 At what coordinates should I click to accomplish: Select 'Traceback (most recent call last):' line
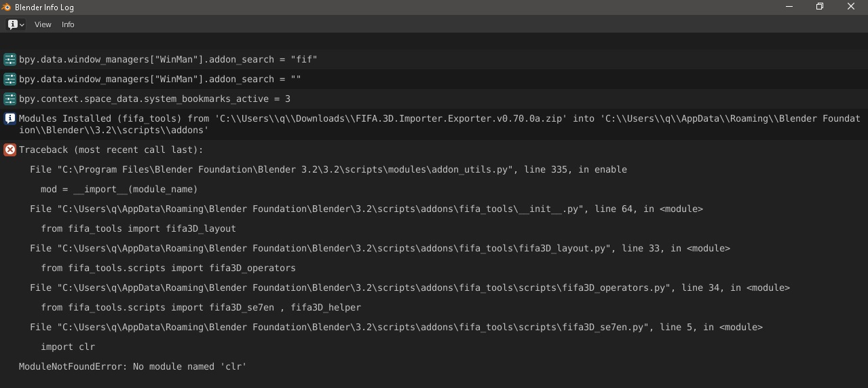(x=111, y=150)
